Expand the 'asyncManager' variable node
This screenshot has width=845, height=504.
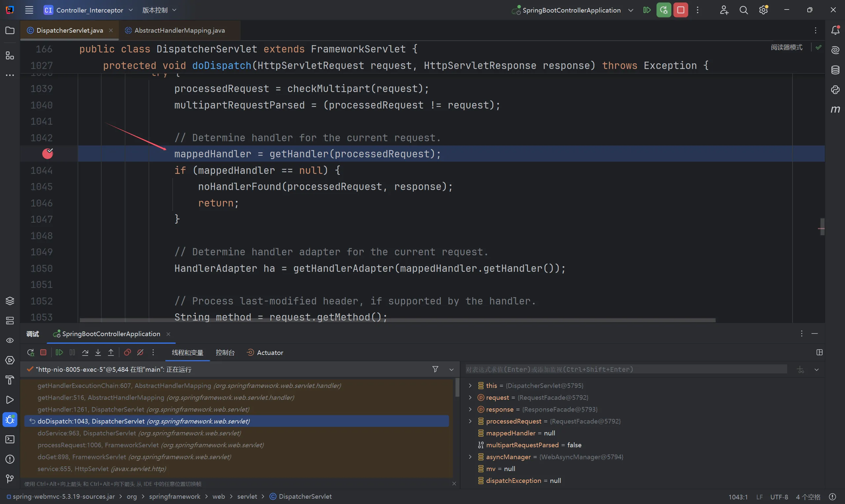tap(470, 457)
